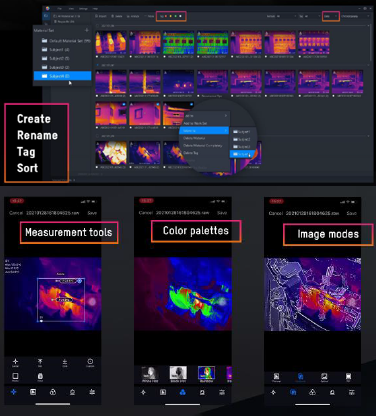
Task: Open the tag filter dropdown left of Date
Action: click(x=309, y=16)
